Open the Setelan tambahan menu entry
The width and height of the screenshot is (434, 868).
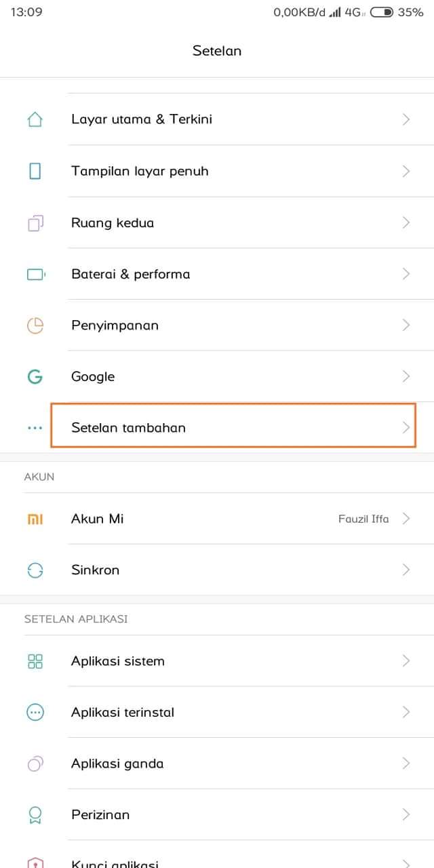click(x=128, y=428)
